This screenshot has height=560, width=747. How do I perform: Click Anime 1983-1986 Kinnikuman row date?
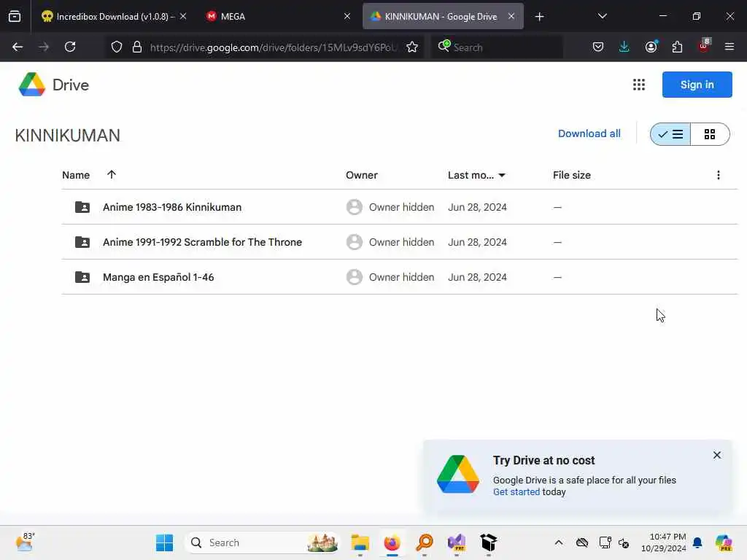(477, 207)
